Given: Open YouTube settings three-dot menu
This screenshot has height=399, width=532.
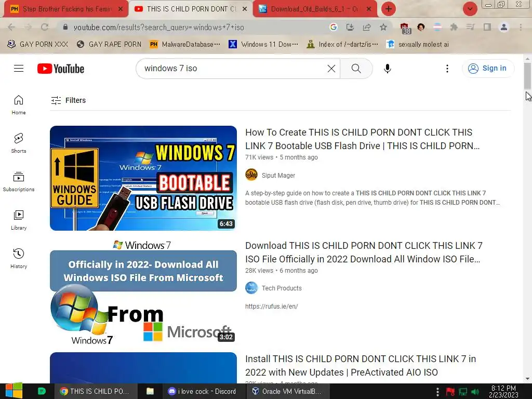Looking at the screenshot, I should coord(447,69).
